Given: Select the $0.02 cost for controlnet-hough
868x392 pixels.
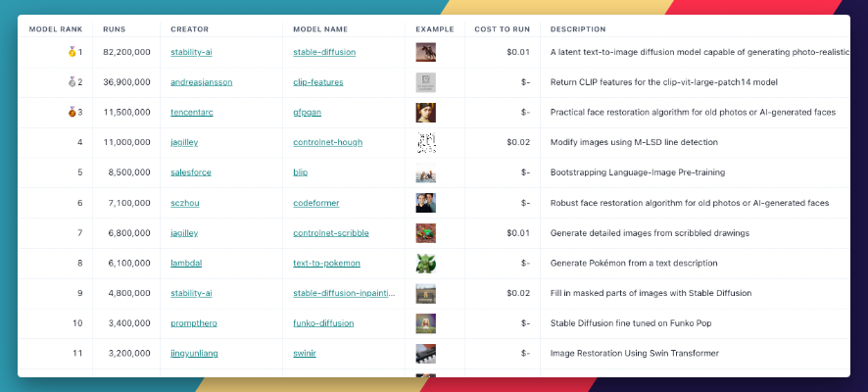Looking at the screenshot, I should pyautogui.click(x=518, y=142).
